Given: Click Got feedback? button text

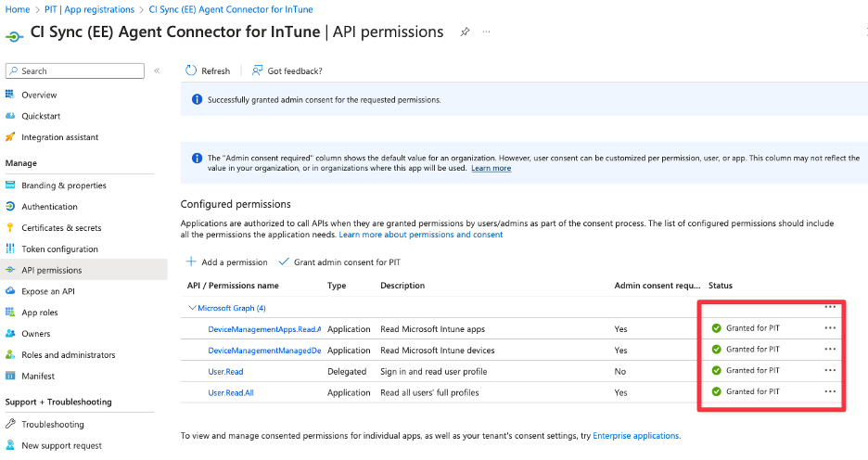Looking at the screenshot, I should (295, 70).
